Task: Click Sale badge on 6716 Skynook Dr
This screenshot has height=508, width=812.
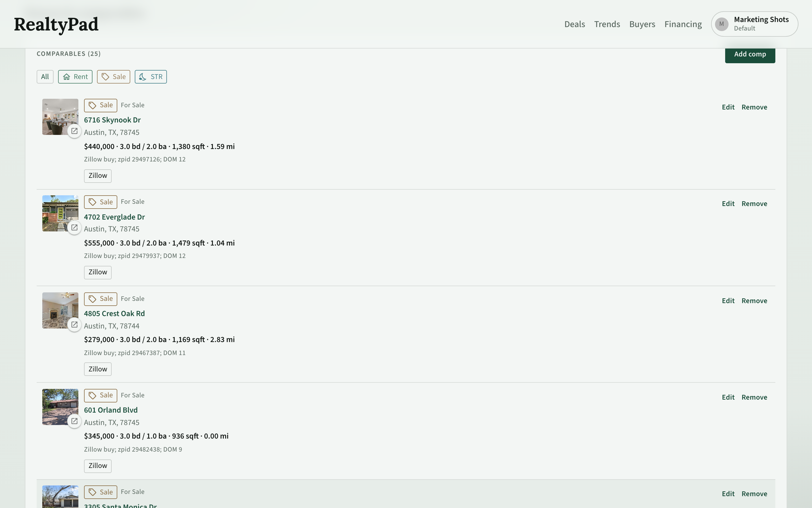Action: (x=100, y=105)
